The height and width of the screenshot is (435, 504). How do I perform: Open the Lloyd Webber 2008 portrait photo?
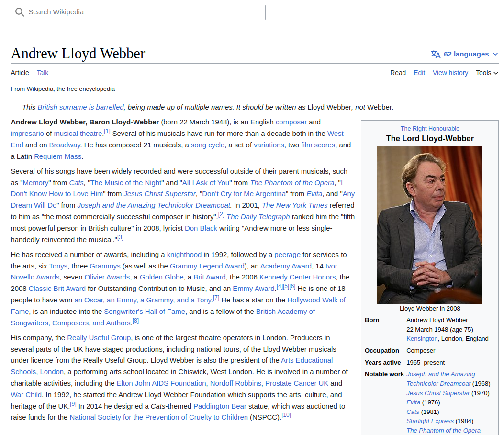(x=430, y=225)
